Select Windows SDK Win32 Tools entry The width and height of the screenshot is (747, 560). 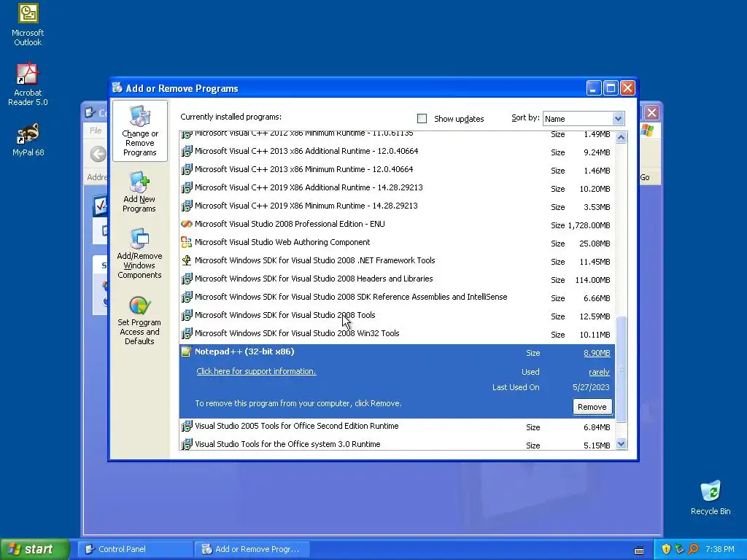(397, 334)
